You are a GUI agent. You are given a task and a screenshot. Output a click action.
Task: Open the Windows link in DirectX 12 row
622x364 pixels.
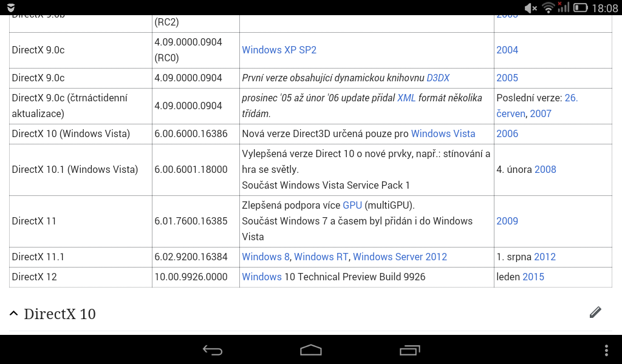(x=262, y=277)
